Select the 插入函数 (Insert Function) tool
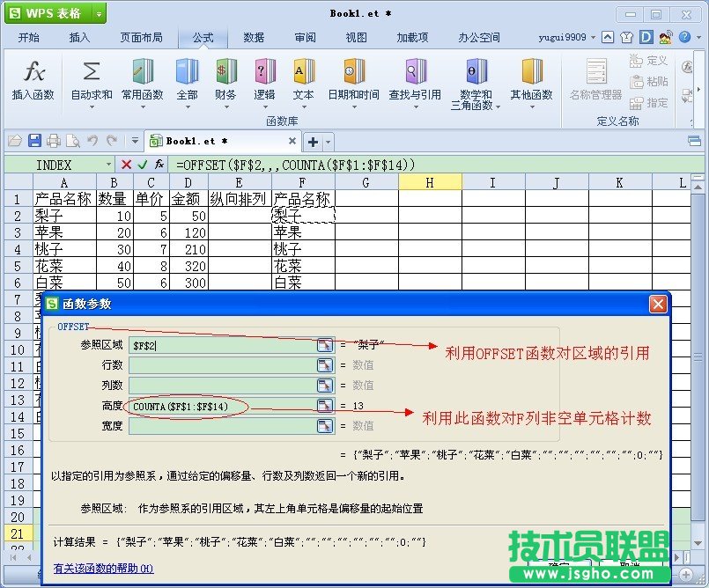This screenshot has height=588, width=709. pos(32,79)
